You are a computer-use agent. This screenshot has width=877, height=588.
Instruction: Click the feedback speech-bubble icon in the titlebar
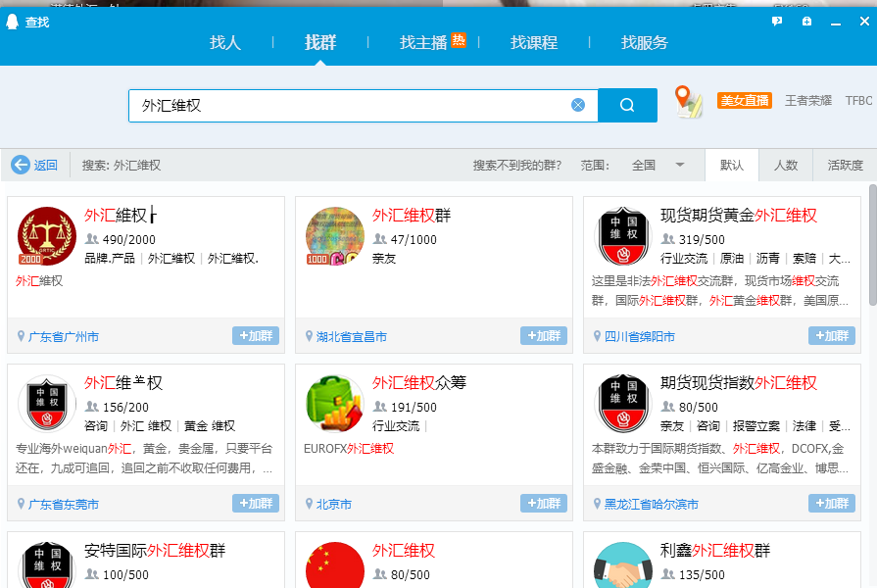776,21
